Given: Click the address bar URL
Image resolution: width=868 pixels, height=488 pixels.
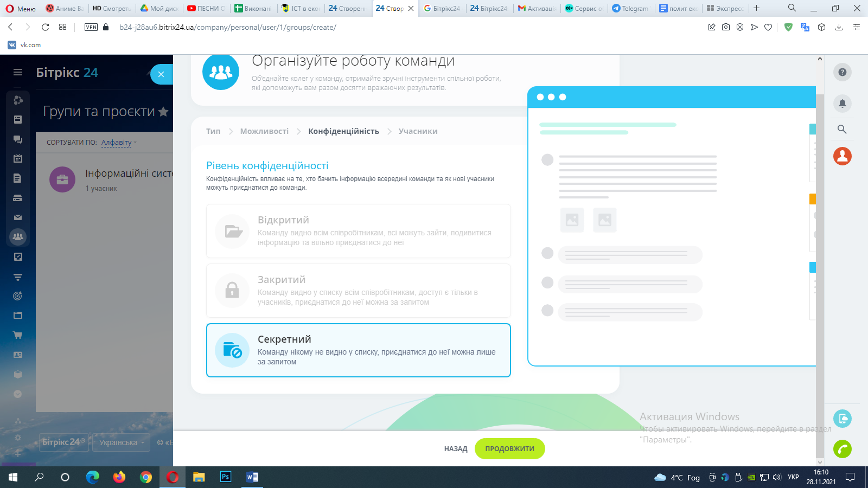Looking at the screenshot, I should (228, 27).
